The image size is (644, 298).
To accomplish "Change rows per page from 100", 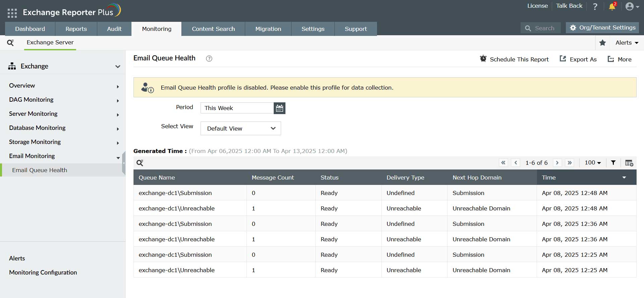I will 593,163.
